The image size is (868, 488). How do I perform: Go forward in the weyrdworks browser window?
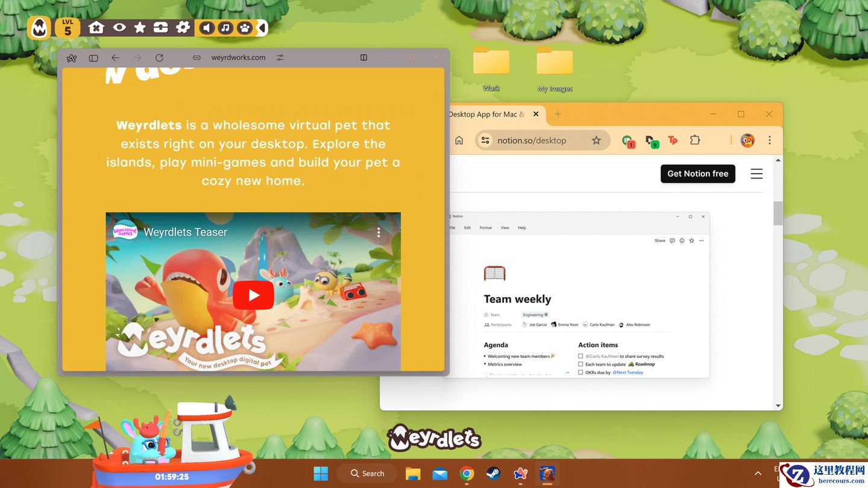(x=137, y=58)
